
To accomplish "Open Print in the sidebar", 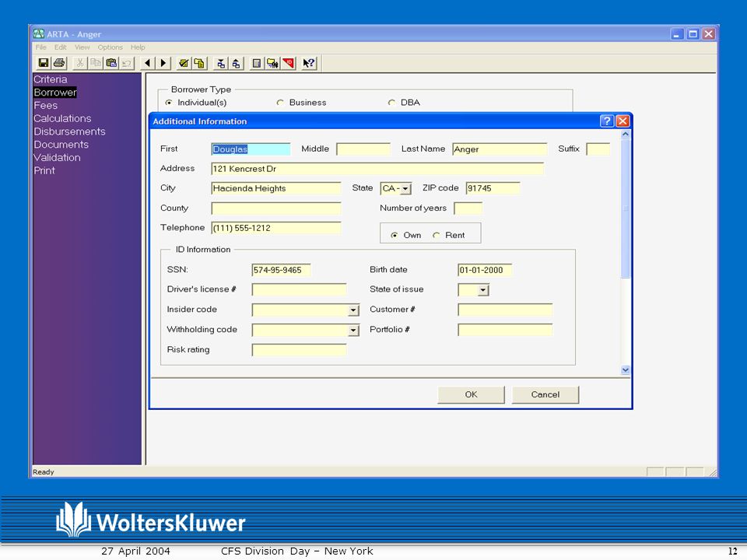I will pyautogui.click(x=44, y=170).
